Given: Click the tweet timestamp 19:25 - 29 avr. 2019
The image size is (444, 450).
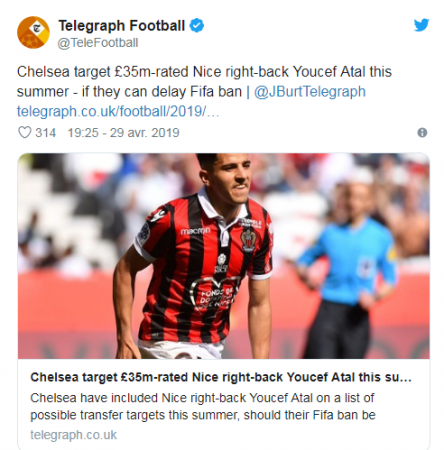Looking at the screenshot, I should (x=124, y=133).
